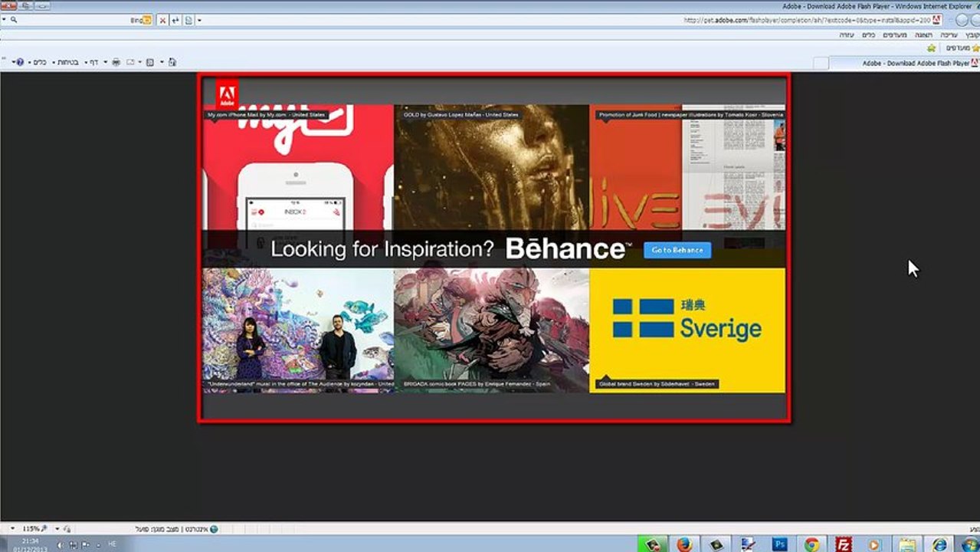Click the HE language indicator in tray
The width and height of the screenshot is (980, 552).
(112, 544)
